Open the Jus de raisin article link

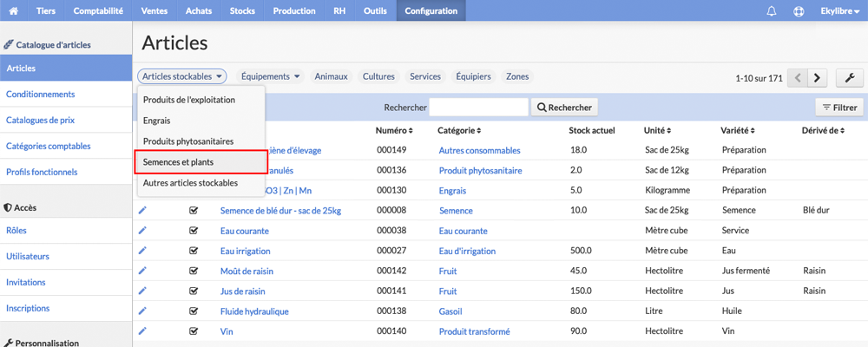tap(244, 291)
